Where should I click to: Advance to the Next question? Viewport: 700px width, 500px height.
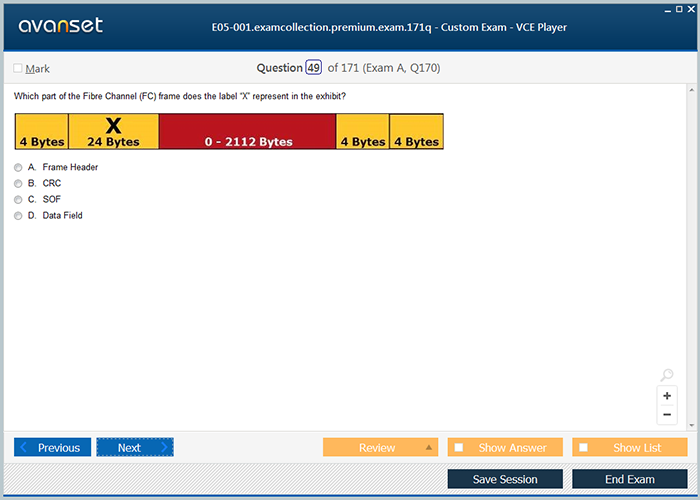click(x=135, y=448)
